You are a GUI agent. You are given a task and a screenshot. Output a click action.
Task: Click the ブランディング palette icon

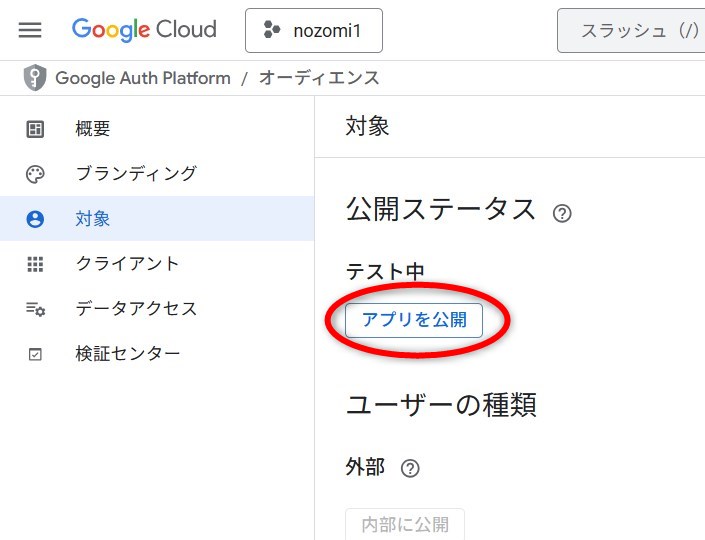tap(35, 174)
